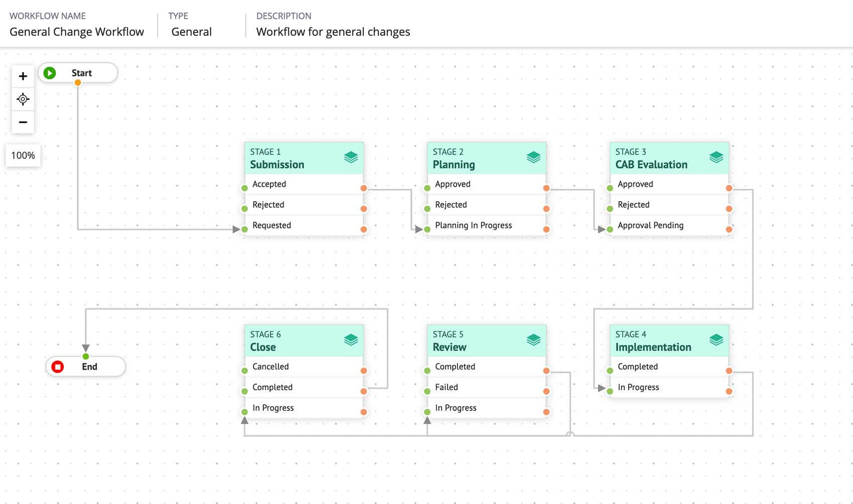
Task: Click the layers icon on Implementation stage
Action: click(716, 339)
